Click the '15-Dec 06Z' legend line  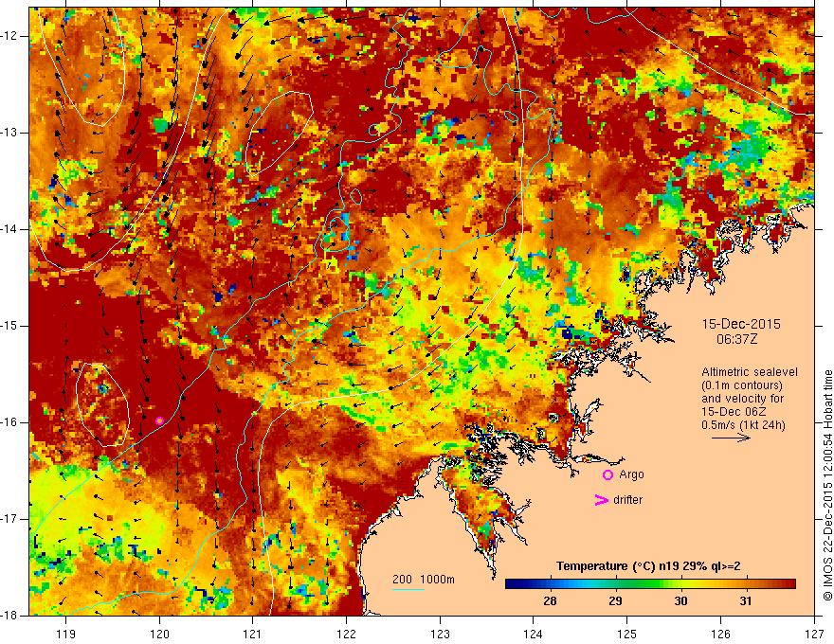click(x=734, y=412)
